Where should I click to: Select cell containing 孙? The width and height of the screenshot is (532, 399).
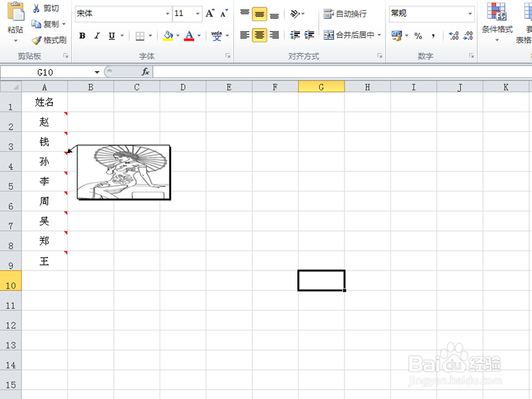tap(45, 162)
